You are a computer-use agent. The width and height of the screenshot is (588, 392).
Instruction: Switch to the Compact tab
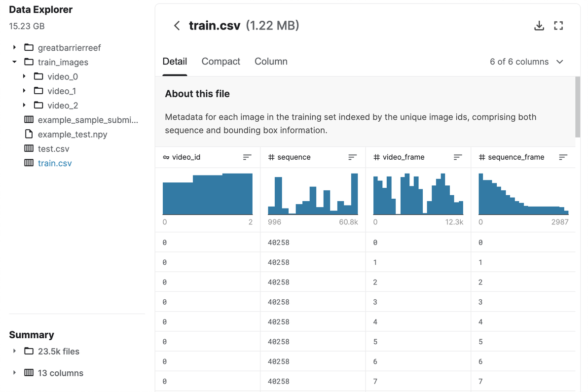(x=220, y=62)
